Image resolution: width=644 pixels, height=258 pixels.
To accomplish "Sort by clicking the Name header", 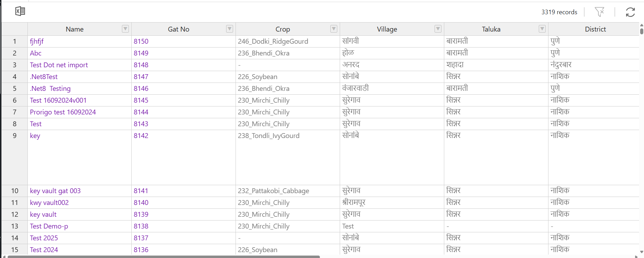I will (x=74, y=29).
